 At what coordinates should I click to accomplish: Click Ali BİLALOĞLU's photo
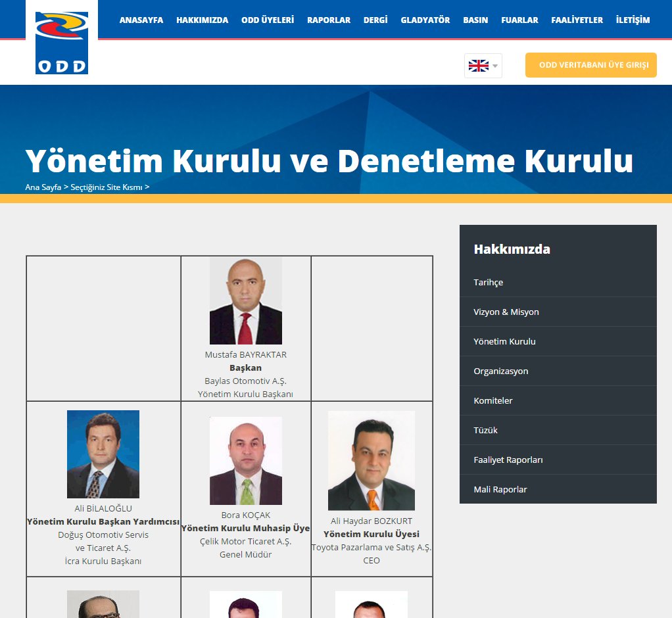pos(103,454)
